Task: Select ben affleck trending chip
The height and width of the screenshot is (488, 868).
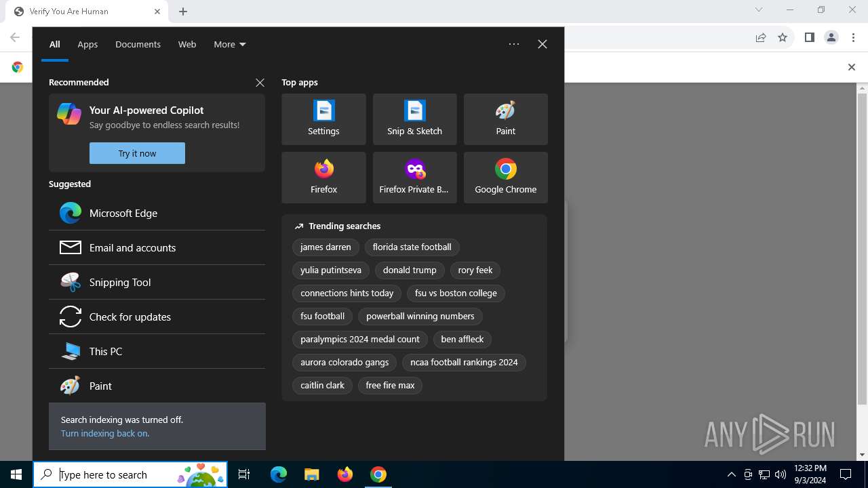Action: [x=462, y=340]
